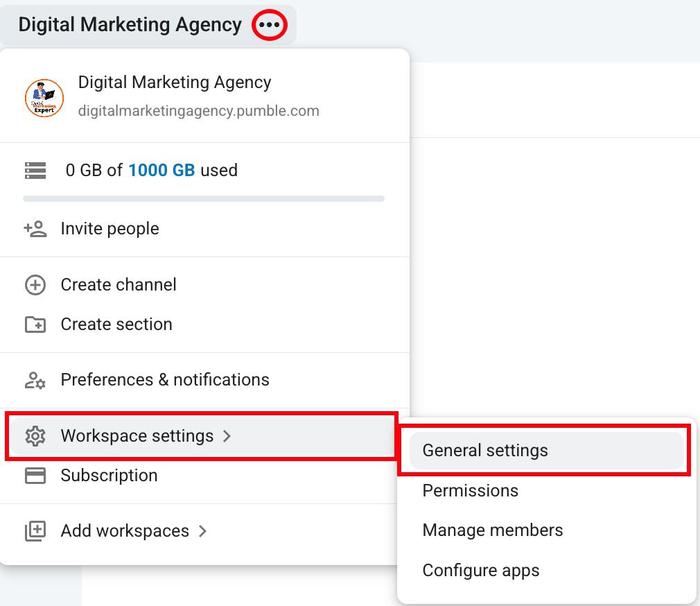Click the storage usage progress bar
The image size is (700, 606).
[x=204, y=199]
